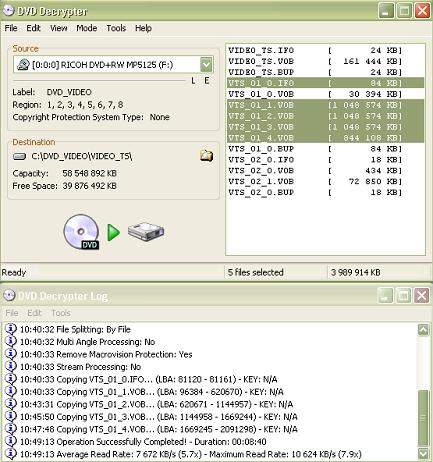Click the Log scrollbar down arrow
The height and width of the screenshot is (462, 433).
423,454
